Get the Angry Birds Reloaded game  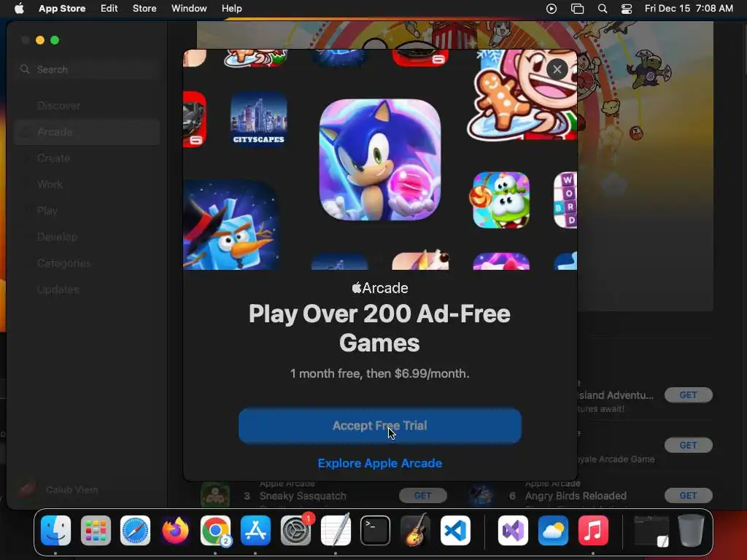(689, 496)
